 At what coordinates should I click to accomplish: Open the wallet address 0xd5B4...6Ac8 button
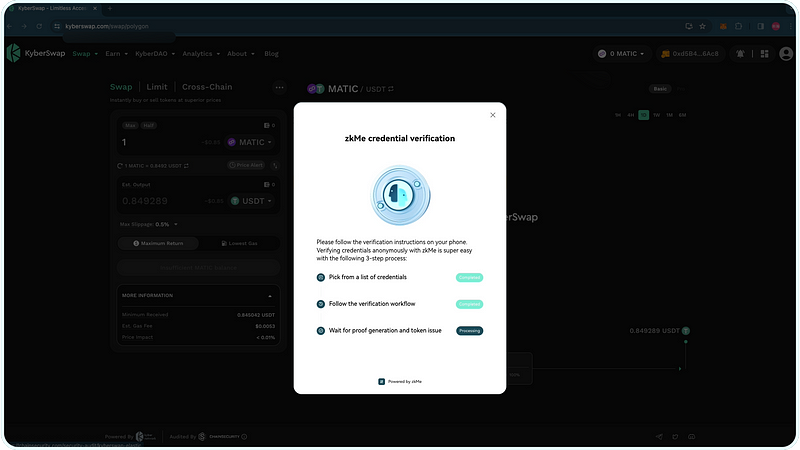tap(690, 54)
